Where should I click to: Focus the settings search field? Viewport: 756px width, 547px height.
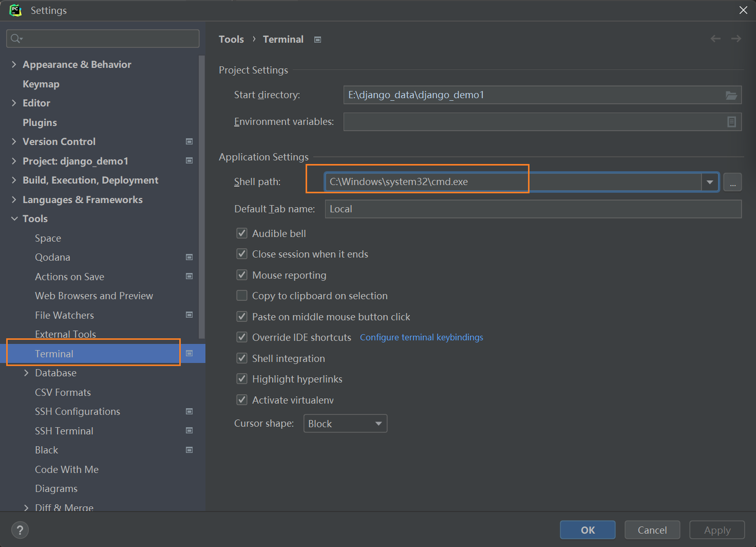click(103, 38)
